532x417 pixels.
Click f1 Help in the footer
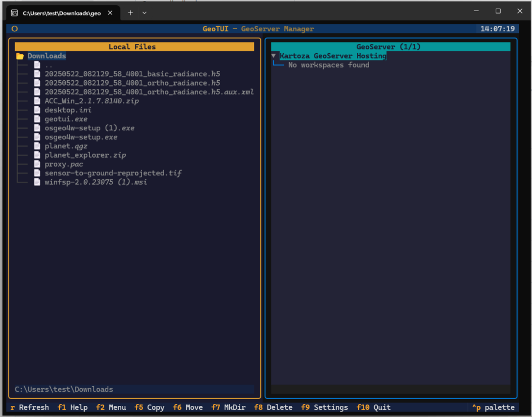pyautogui.click(x=73, y=407)
